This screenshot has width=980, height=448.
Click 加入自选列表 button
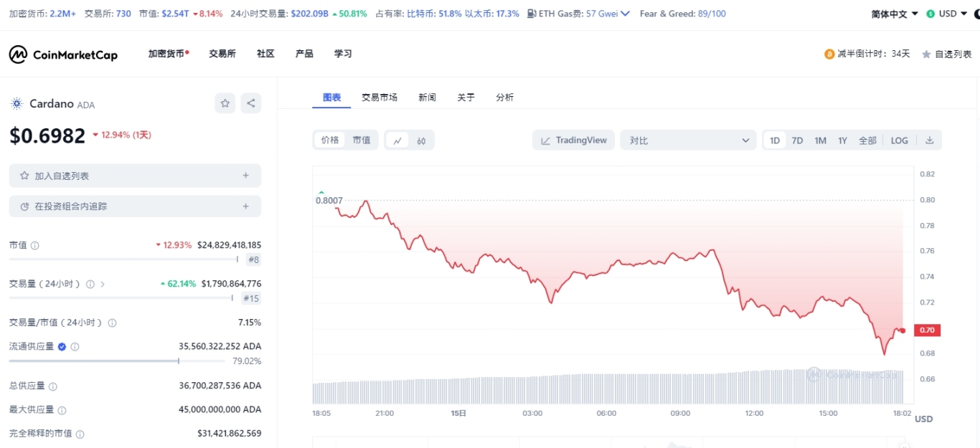135,176
